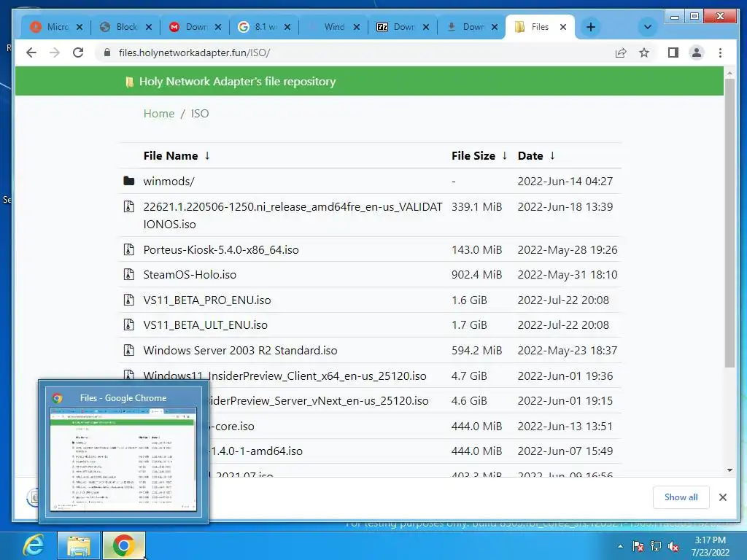Open the Chrome three-dot menu
The width and height of the screenshot is (747, 560).
pos(720,52)
